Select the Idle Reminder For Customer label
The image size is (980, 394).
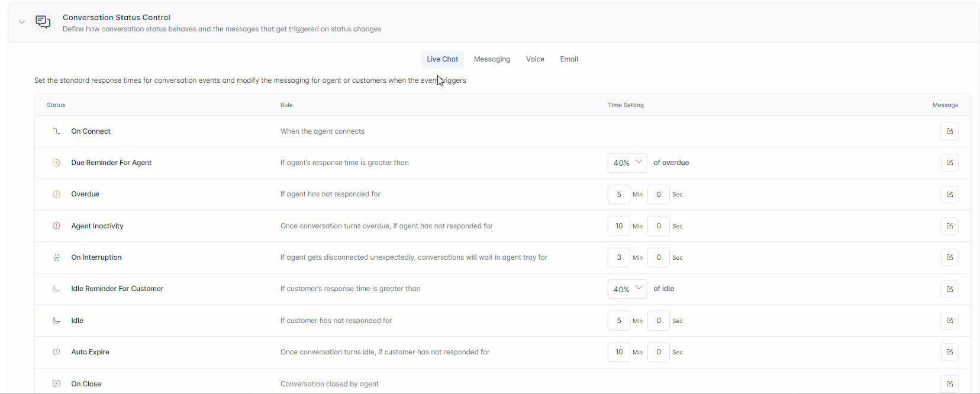point(117,289)
